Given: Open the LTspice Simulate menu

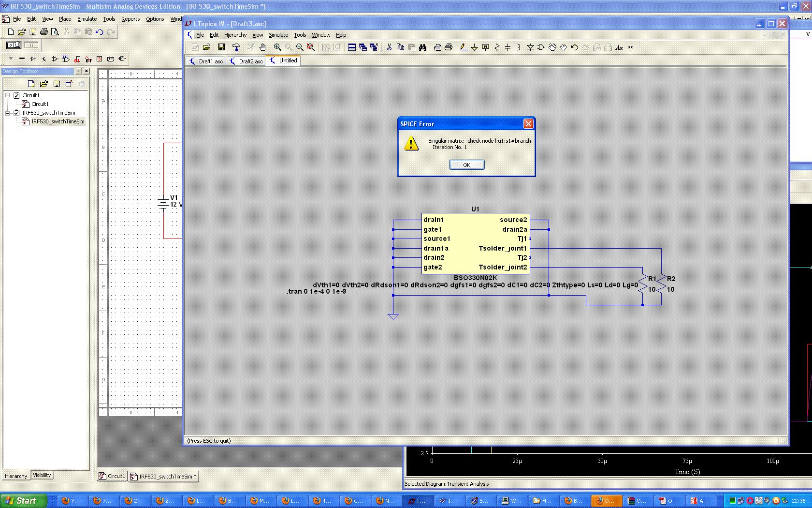Looking at the screenshot, I should coord(278,35).
